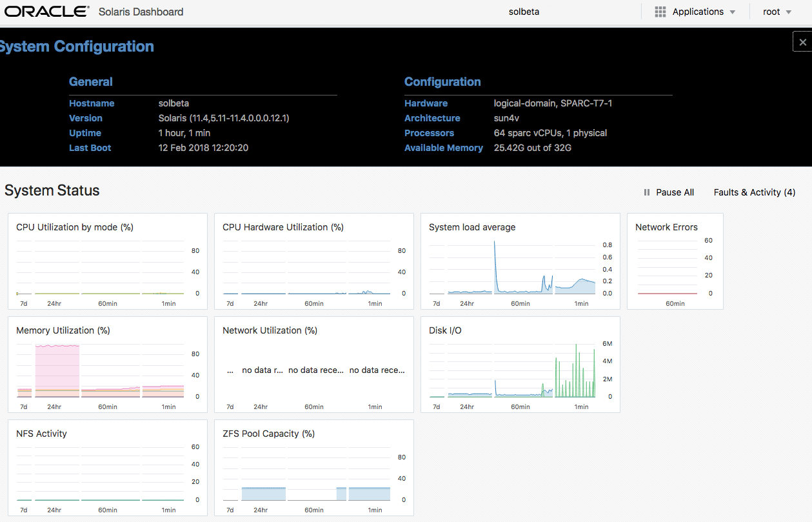Open the NFS Activity card title

[x=41, y=434]
